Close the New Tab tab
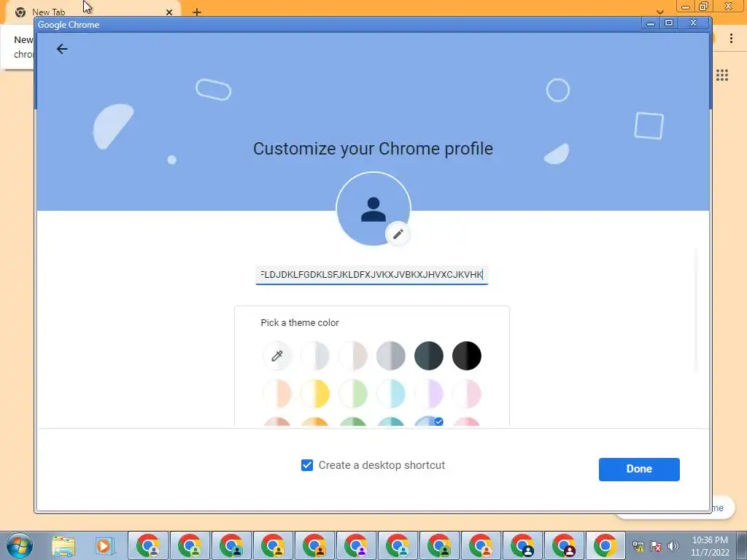Viewport: 747px width, 560px height. click(x=169, y=12)
